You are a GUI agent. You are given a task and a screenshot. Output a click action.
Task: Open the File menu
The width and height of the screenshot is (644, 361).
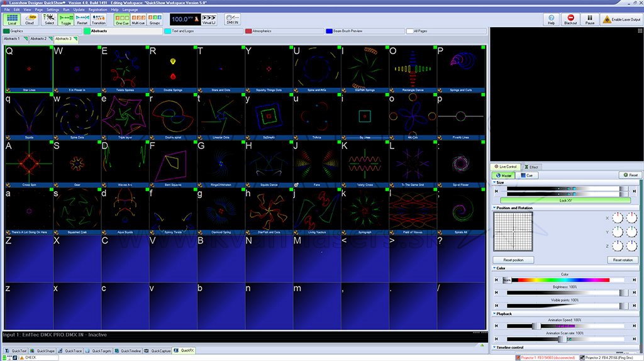tap(7, 9)
